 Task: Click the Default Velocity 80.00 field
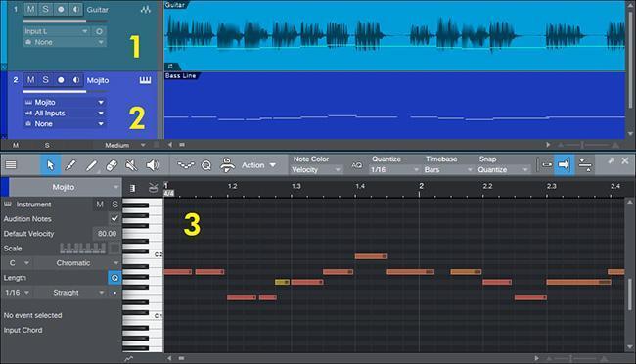click(x=107, y=234)
